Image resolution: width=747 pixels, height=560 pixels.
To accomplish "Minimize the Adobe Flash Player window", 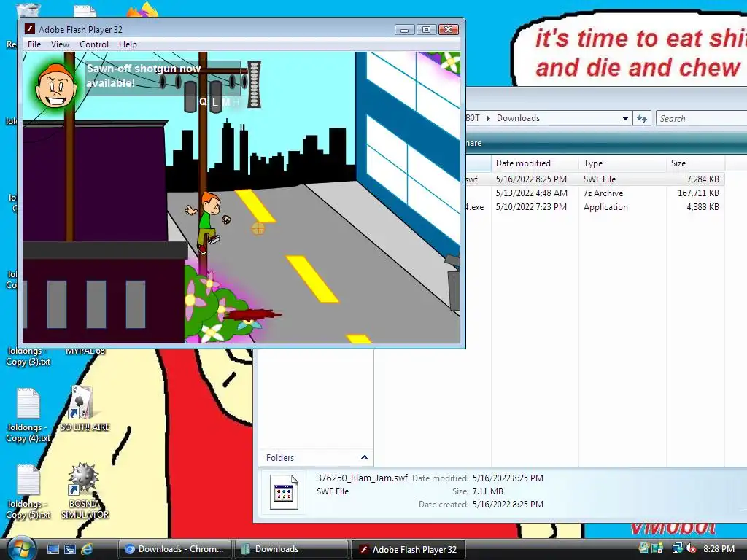I will (x=404, y=29).
